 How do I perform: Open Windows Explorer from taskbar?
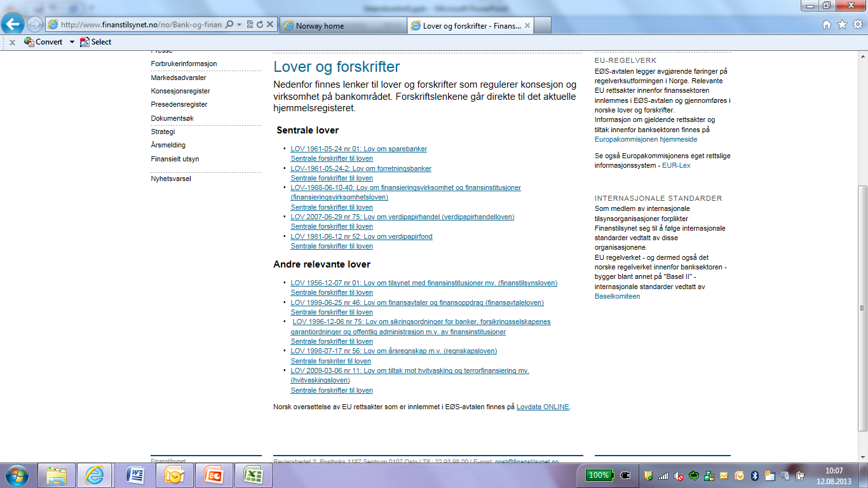tap(57, 475)
